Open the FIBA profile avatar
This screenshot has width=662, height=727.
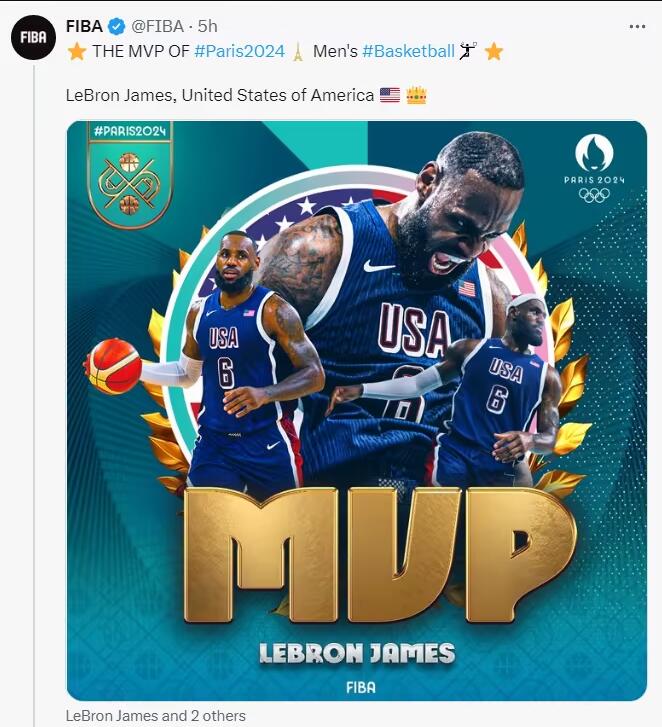click(33, 37)
